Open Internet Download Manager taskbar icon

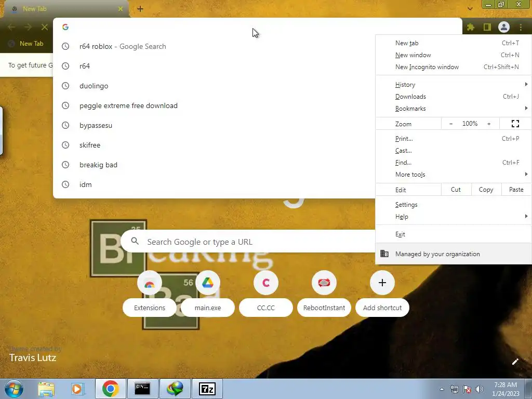point(175,389)
